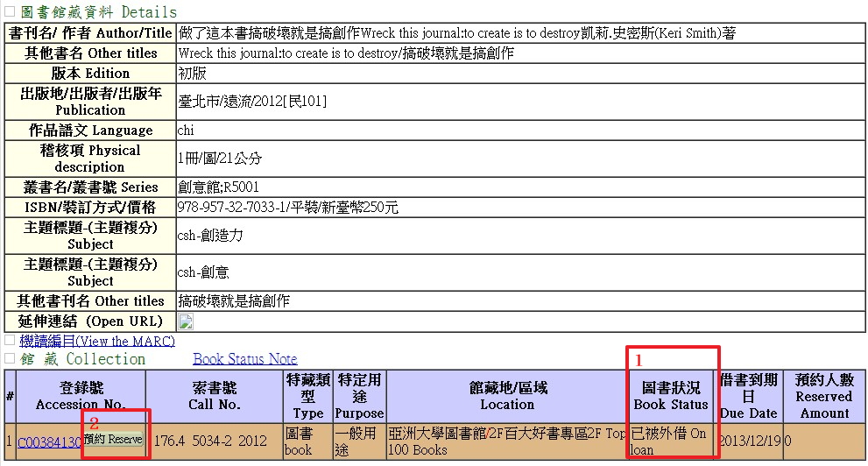Click the square bullet before 館藏 Collection
The image size is (868, 466).
tap(10, 358)
